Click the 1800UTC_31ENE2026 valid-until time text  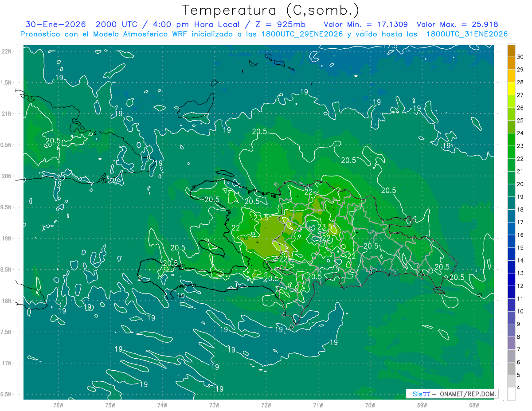(x=467, y=34)
